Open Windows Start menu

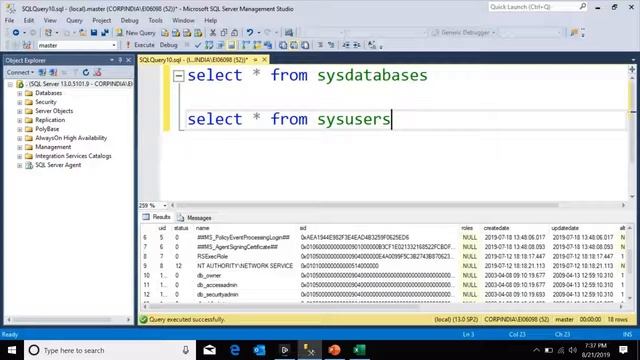[x=12, y=350]
